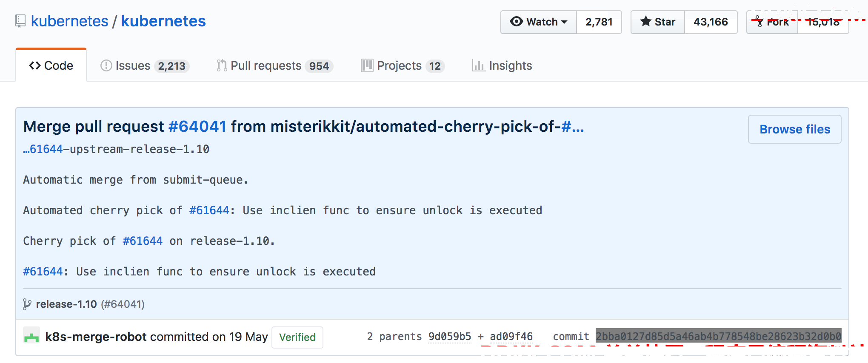
Task: Click the release-1.10 branch link
Action: tap(66, 304)
